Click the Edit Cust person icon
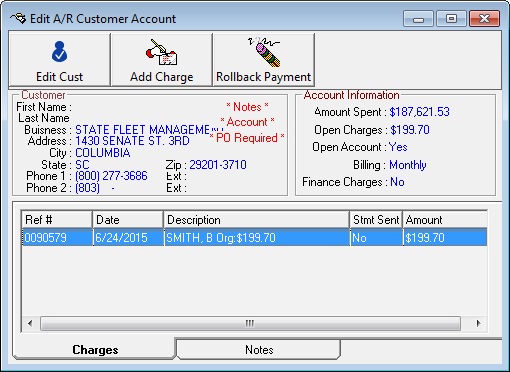The image size is (510, 372). 59,52
